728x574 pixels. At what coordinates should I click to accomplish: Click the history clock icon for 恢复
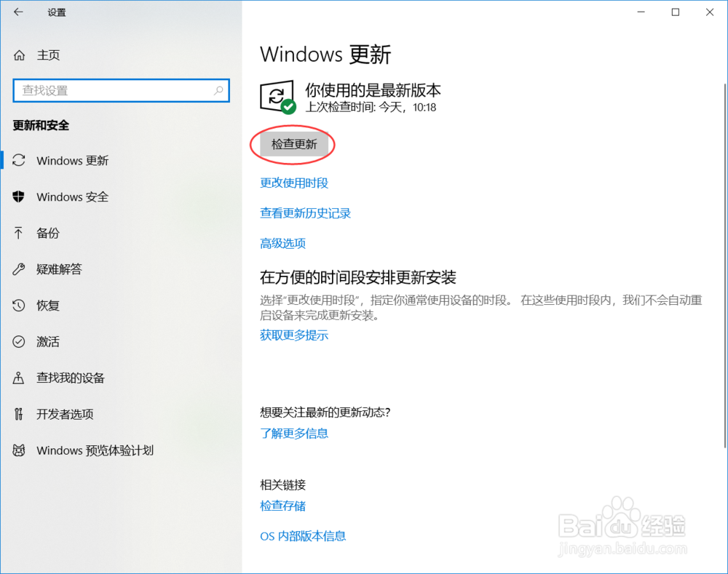(x=19, y=306)
